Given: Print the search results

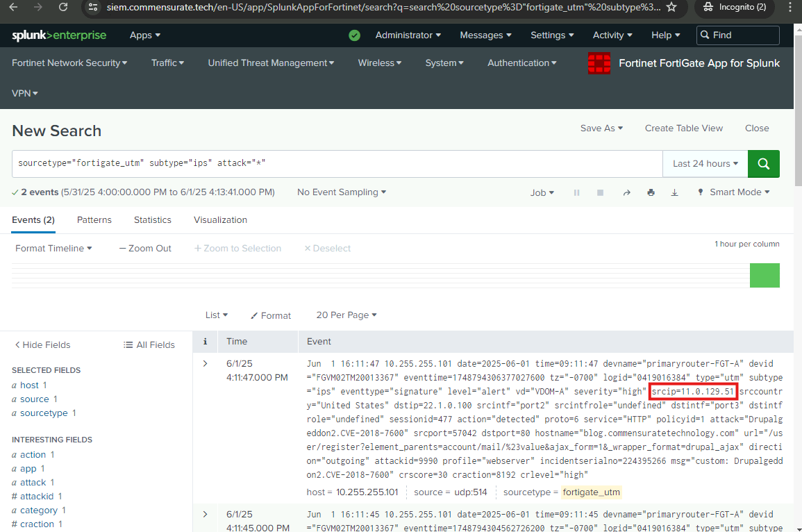Looking at the screenshot, I should (651, 192).
